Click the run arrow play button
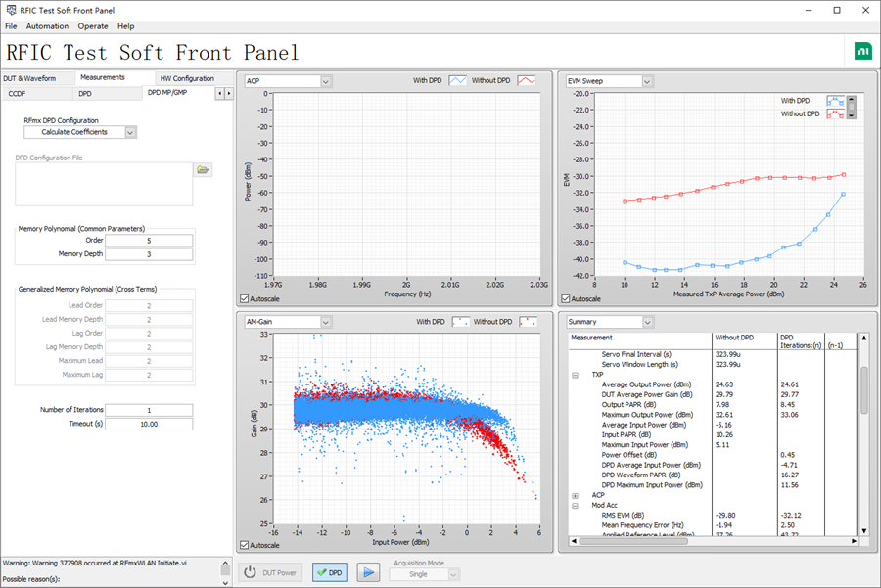This screenshot has width=881, height=588. [369, 573]
